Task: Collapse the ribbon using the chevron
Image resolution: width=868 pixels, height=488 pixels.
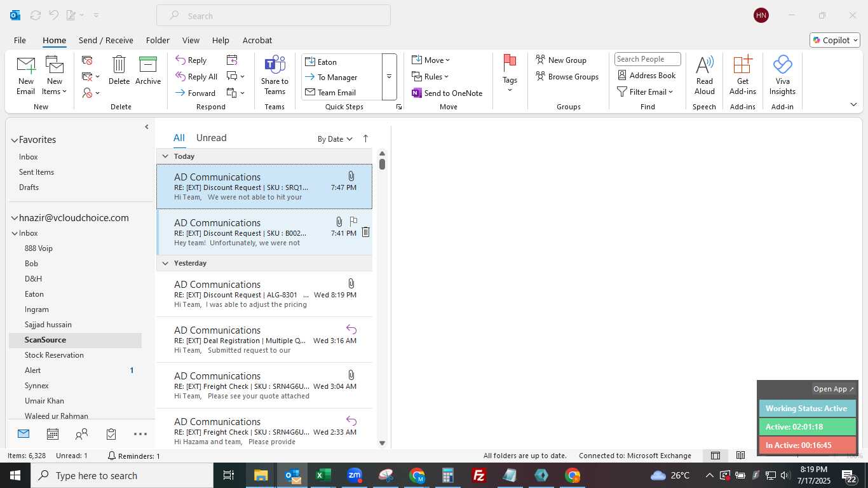Action: click(x=853, y=104)
